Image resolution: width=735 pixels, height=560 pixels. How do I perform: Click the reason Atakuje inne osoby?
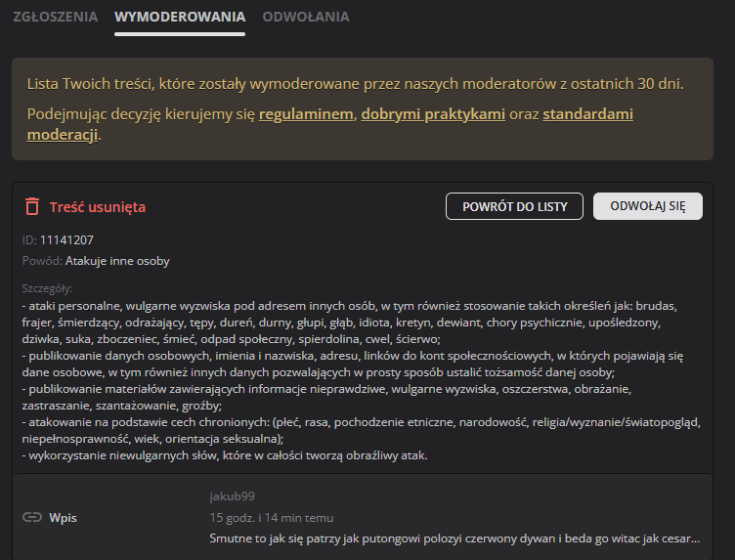(117, 261)
